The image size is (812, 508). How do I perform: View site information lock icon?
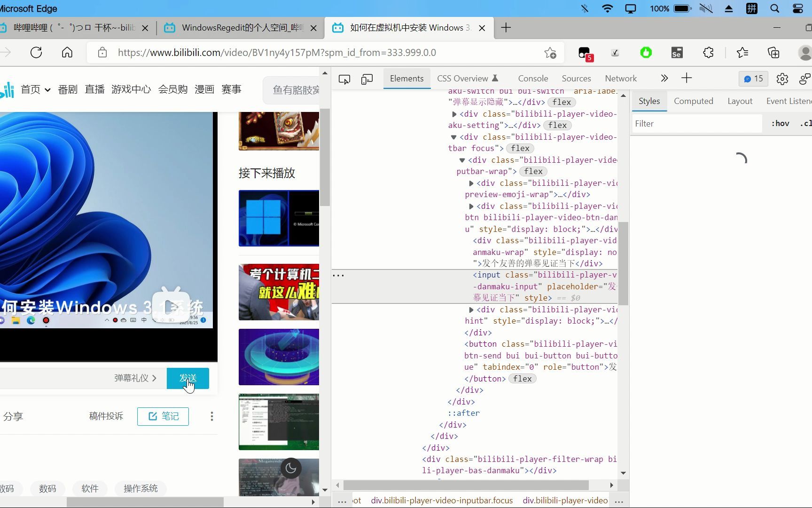102,53
